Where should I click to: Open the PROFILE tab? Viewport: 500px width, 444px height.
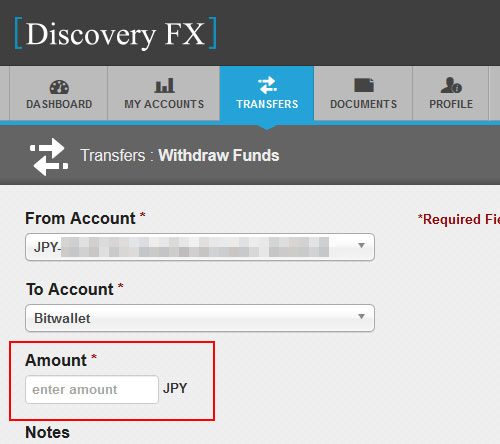click(x=451, y=93)
